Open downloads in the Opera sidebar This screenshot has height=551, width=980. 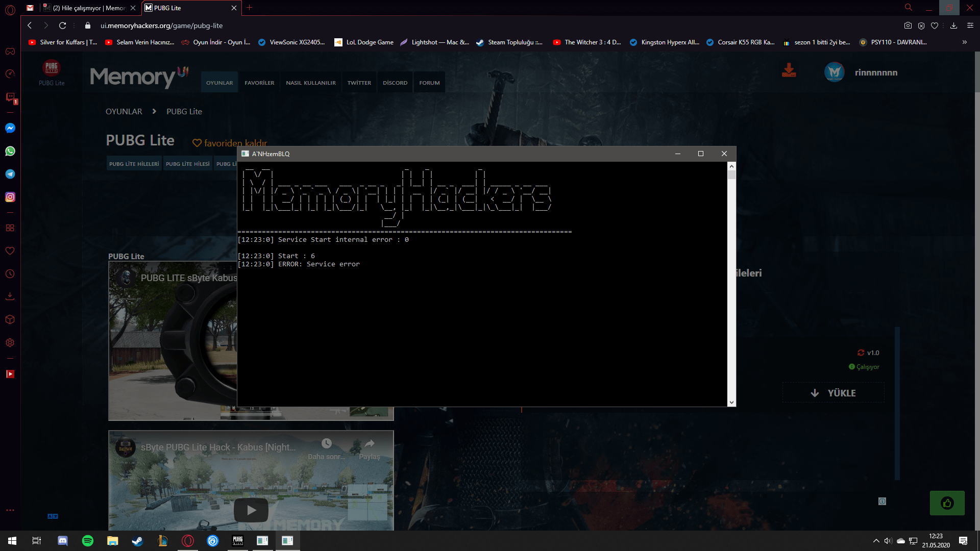[10, 296]
